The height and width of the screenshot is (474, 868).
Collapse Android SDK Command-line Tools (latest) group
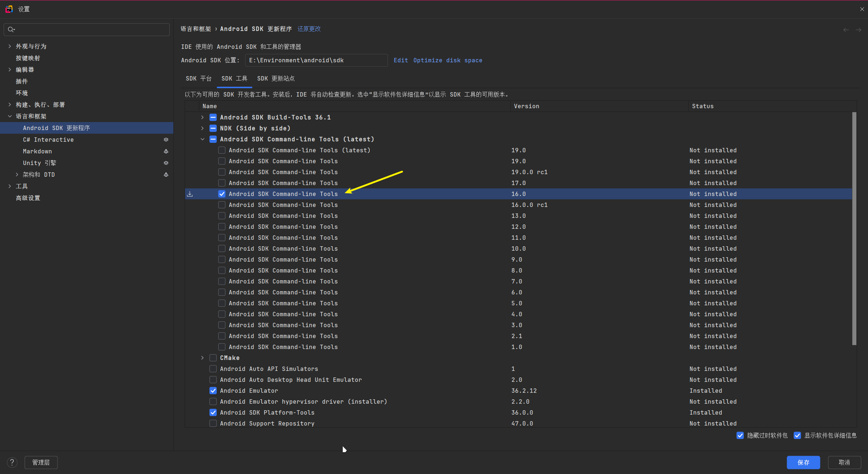pyautogui.click(x=203, y=139)
